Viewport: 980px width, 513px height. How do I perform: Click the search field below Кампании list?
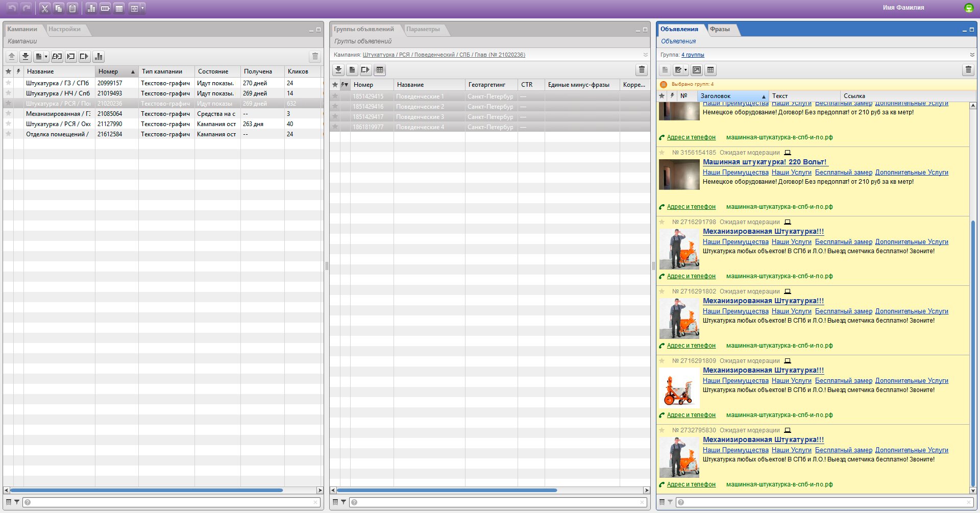[171, 502]
